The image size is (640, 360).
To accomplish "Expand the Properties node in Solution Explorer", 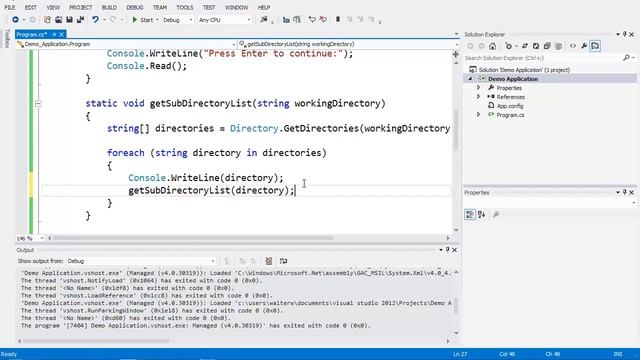I will coord(478,88).
